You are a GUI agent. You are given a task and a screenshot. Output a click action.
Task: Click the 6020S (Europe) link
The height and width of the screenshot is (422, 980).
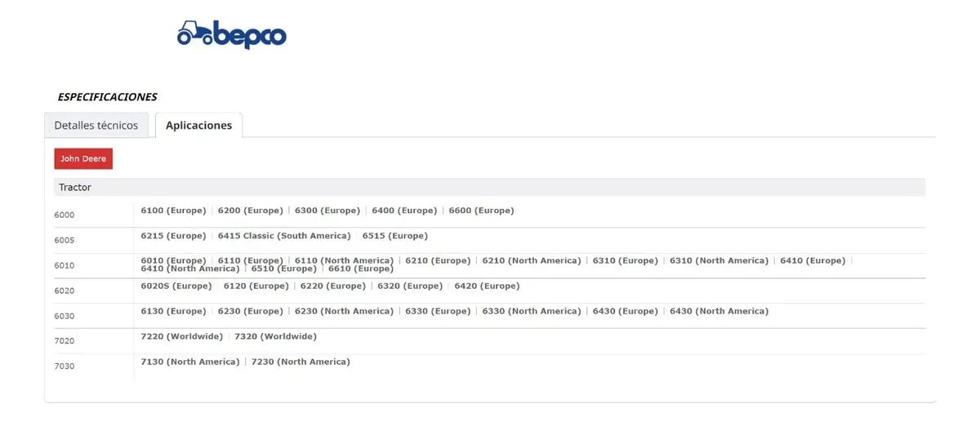pos(176,287)
